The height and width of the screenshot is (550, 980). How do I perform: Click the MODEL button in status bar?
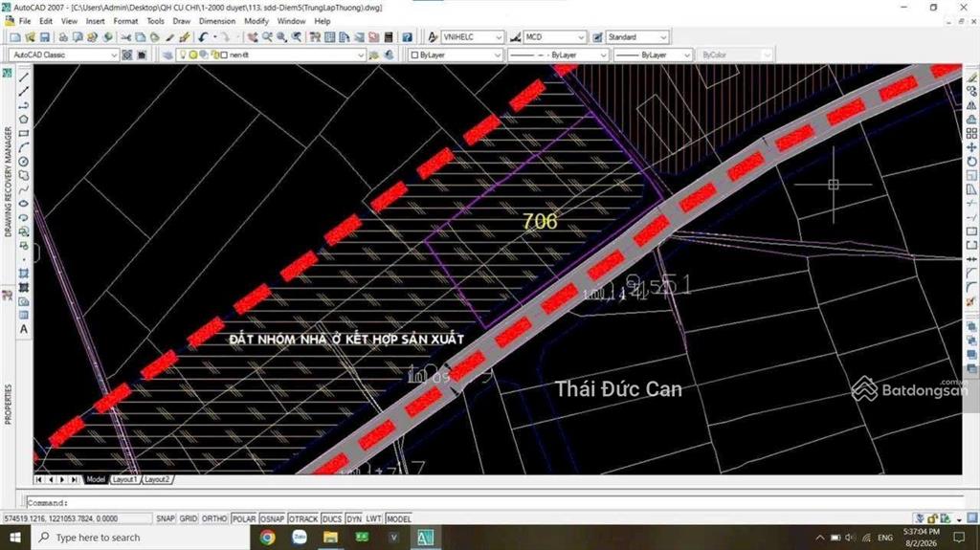(399, 518)
